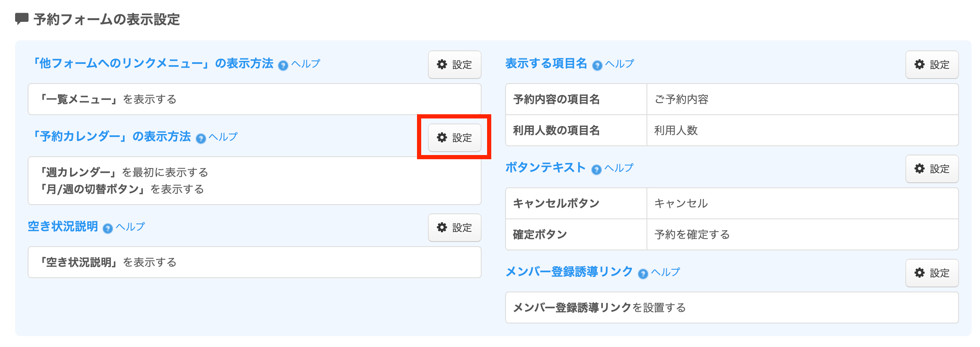Open 設定 for ボタンテキスト

point(932,169)
